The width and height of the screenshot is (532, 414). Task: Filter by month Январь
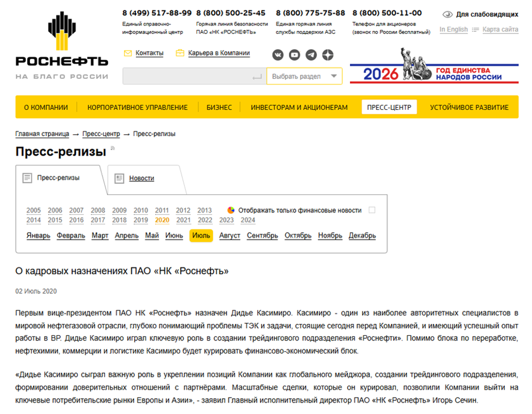point(39,236)
